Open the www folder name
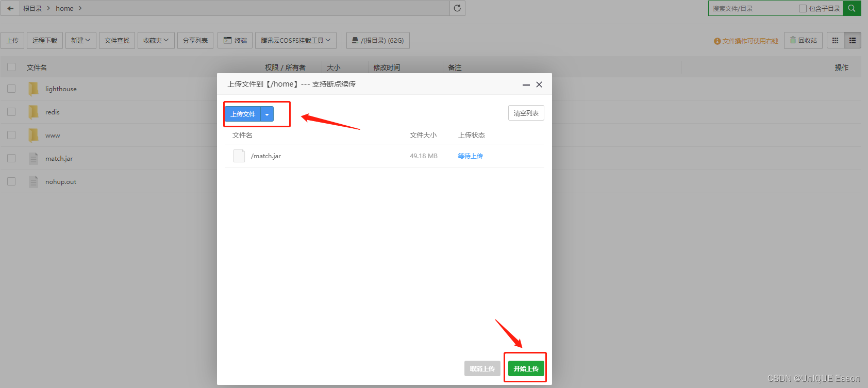868x388 pixels. pyautogui.click(x=53, y=136)
